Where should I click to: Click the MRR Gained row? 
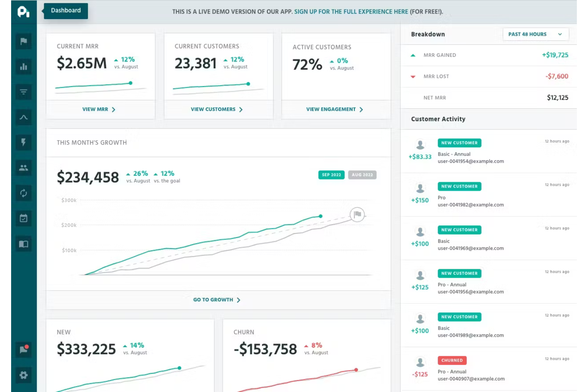coord(489,55)
